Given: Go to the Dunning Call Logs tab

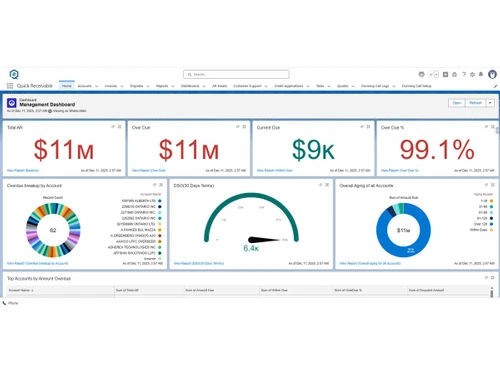Looking at the screenshot, I should click(375, 86).
